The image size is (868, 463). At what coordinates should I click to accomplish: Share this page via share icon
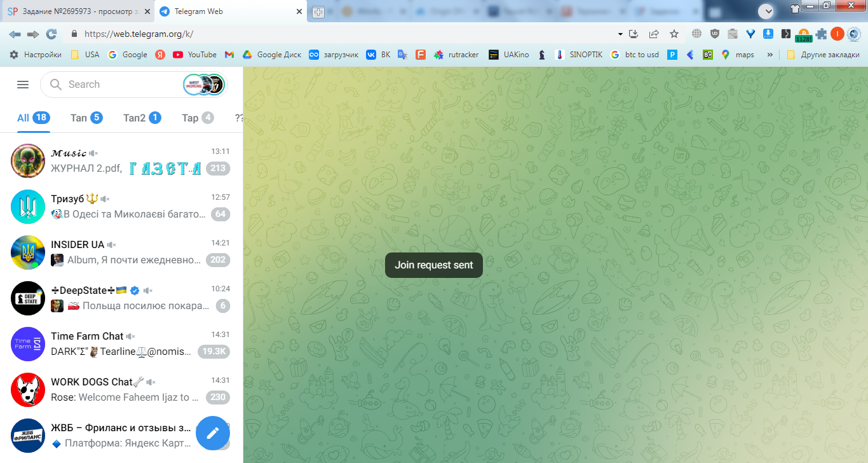pyautogui.click(x=653, y=34)
